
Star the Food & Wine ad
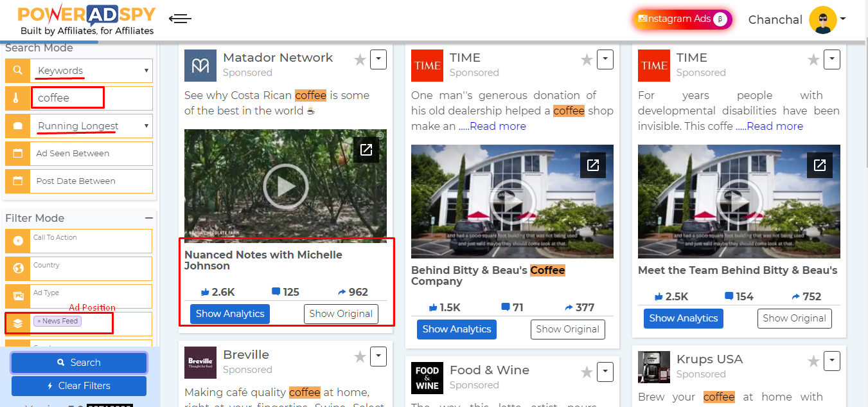[x=587, y=372]
